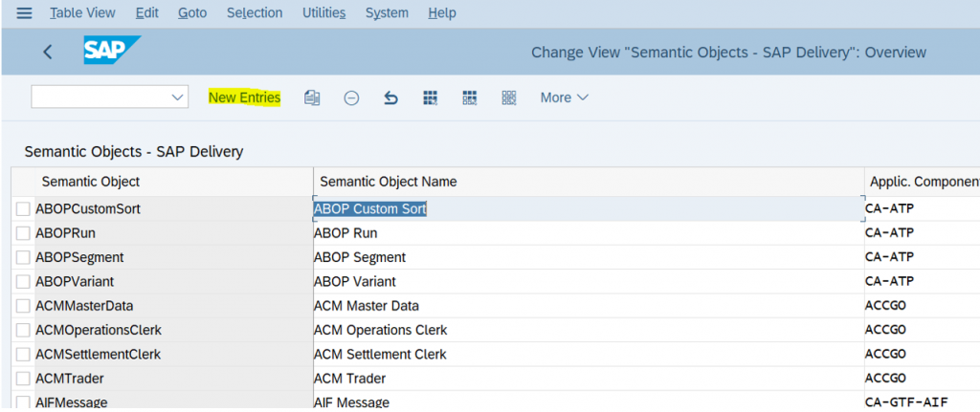Click CA-ATP component in ABOPVariant row
The width and height of the screenshot is (980, 412).
[923, 282]
